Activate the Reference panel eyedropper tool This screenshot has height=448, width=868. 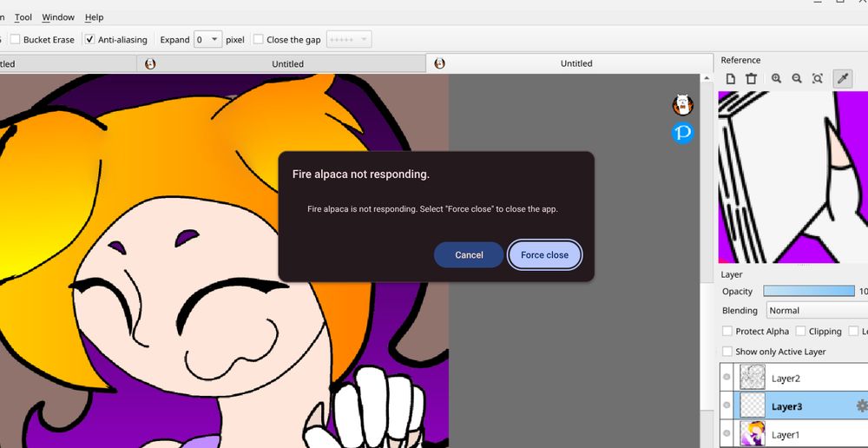843,79
